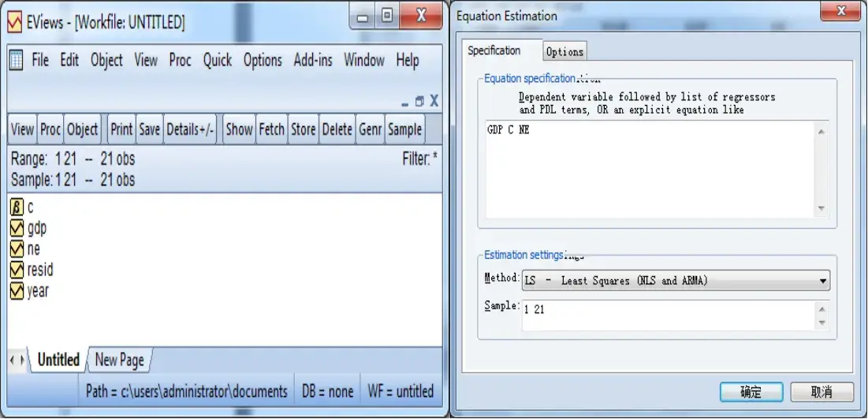Open the Options menu in EViews
Viewport: 868px width, 419px height.
pos(263,60)
